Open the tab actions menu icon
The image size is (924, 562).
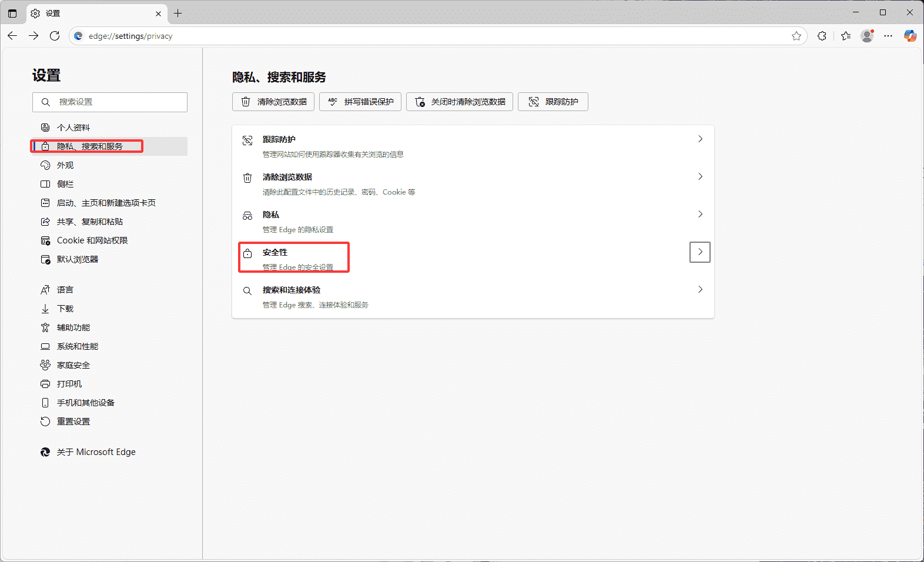tap(12, 13)
